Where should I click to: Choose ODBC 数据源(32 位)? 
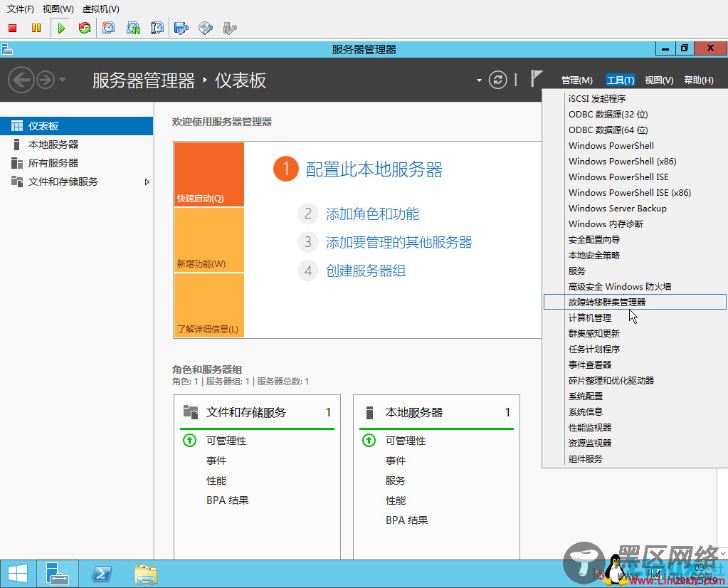point(635,115)
